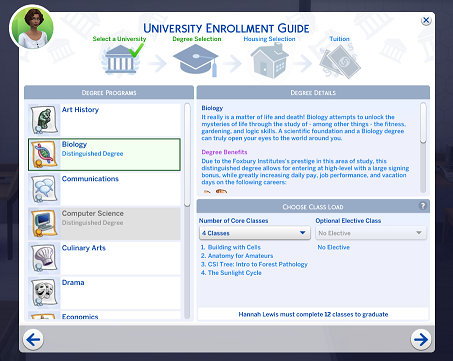This screenshot has height=361, width=453.
Task: Click the Communications speech bubbles icon
Action: point(44,189)
